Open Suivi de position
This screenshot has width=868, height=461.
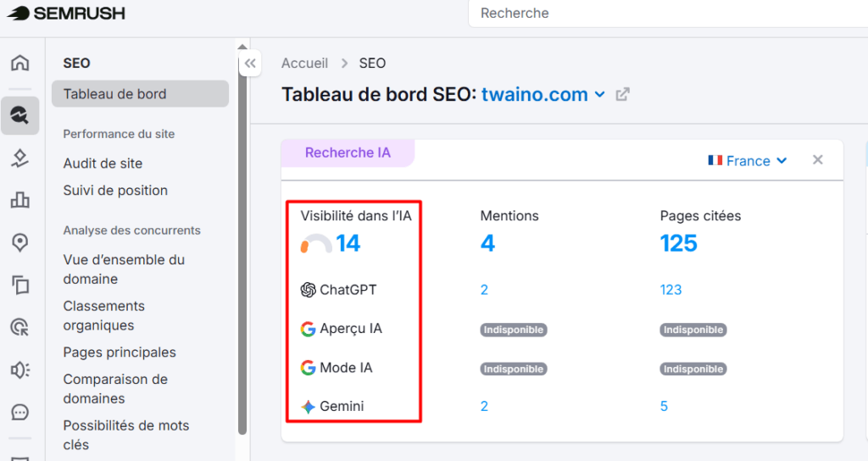(115, 191)
